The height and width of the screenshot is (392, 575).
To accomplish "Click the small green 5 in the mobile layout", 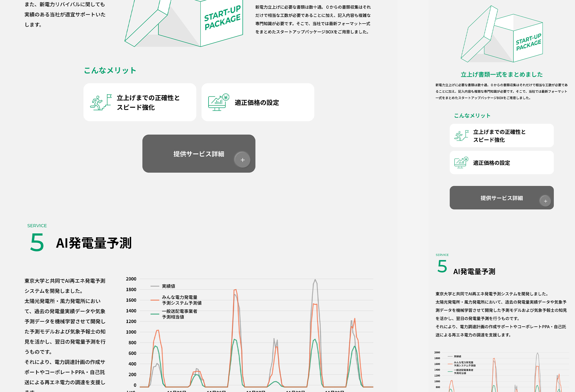I will (x=442, y=267).
